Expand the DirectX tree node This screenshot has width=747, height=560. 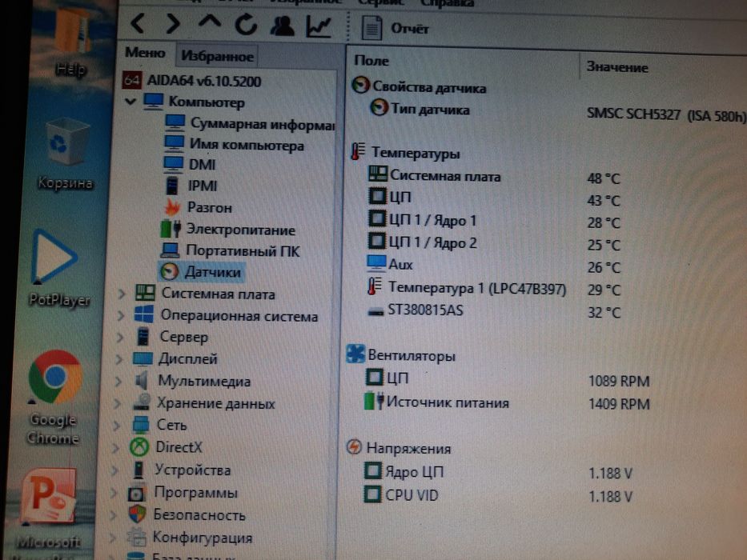point(114,448)
